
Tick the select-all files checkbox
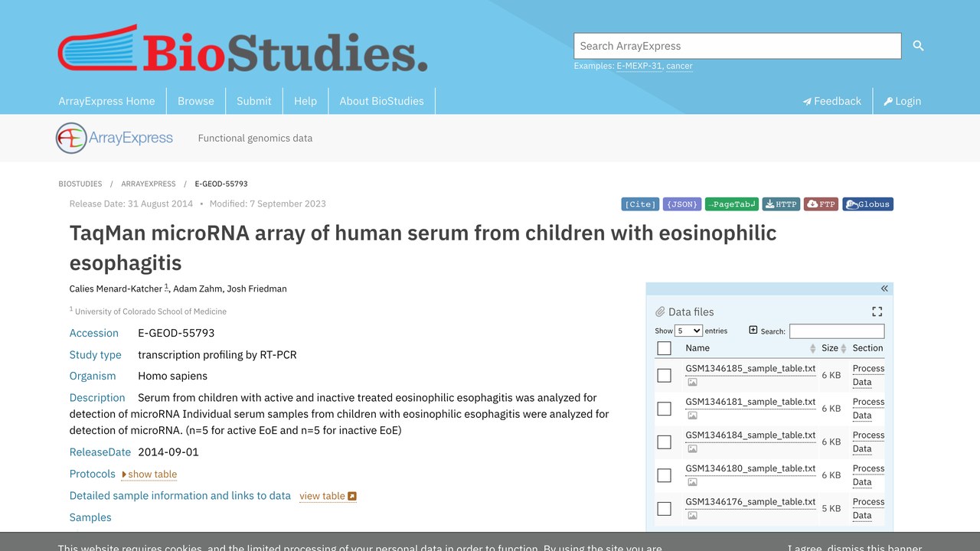pos(665,348)
